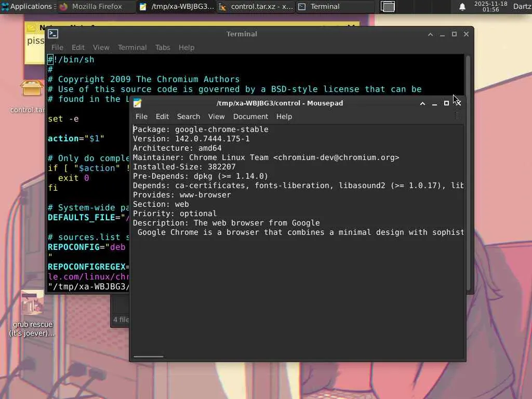This screenshot has width=532, height=399.
Task: Click the show desktop panel icon
Action: pyautogui.click(x=388, y=6)
